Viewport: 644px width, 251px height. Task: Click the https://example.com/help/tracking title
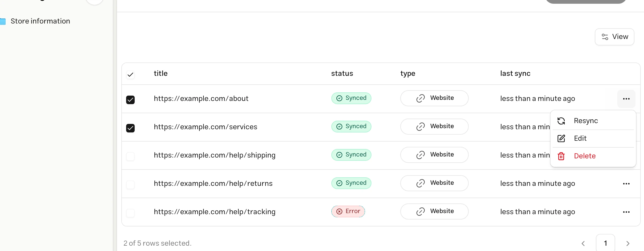coord(215,212)
